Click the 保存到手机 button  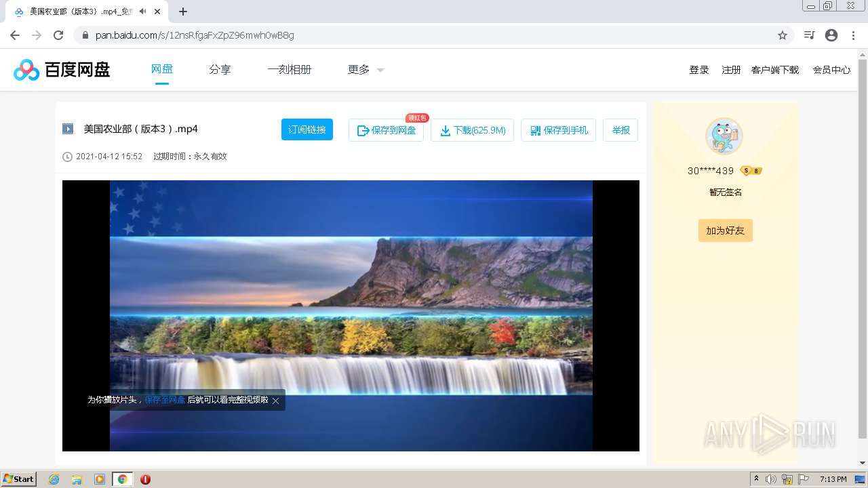(559, 130)
